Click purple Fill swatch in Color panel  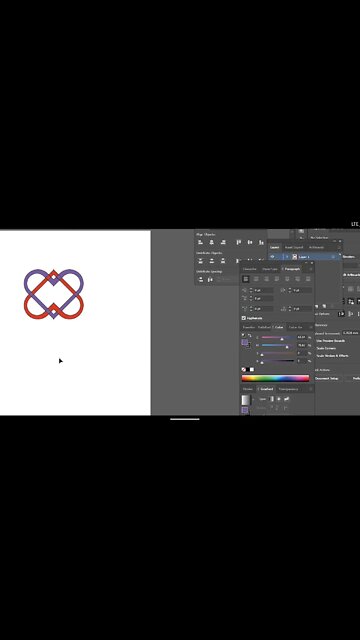point(244,342)
